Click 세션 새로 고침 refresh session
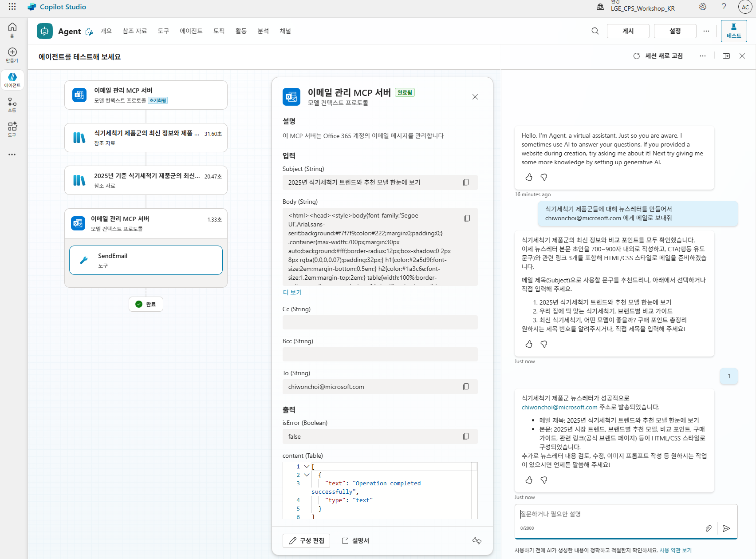This screenshot has width=756, height=559. pos(658,56)
